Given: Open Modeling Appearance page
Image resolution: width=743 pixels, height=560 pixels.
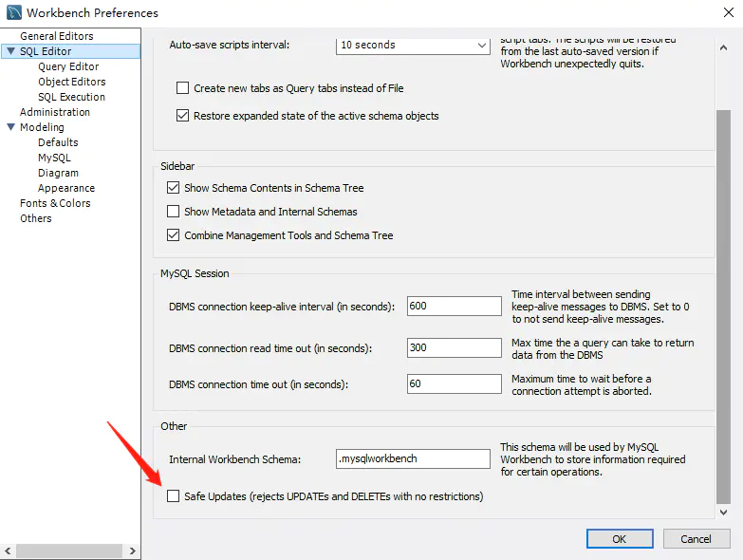Looking at the screenshot, I should coord(66,188).
